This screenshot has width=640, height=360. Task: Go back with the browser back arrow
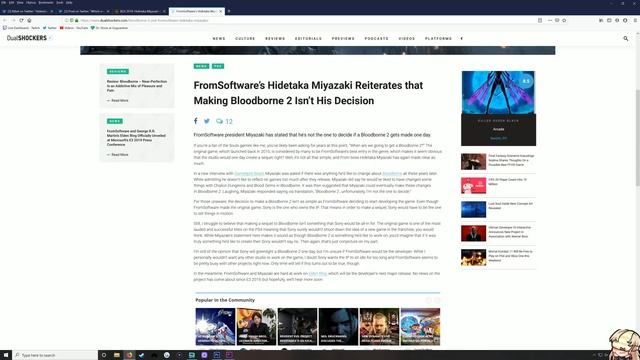(x=5, y=20)
